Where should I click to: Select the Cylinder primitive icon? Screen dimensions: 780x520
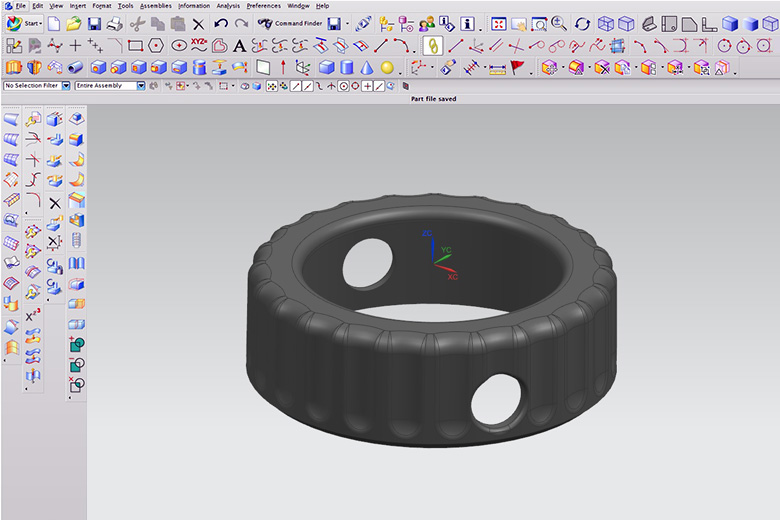tap(347, 67)
